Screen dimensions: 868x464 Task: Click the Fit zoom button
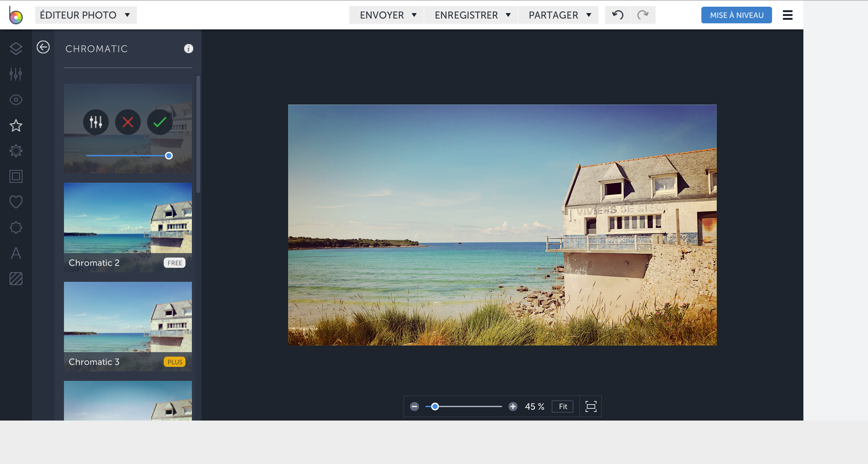coord(563,406)
